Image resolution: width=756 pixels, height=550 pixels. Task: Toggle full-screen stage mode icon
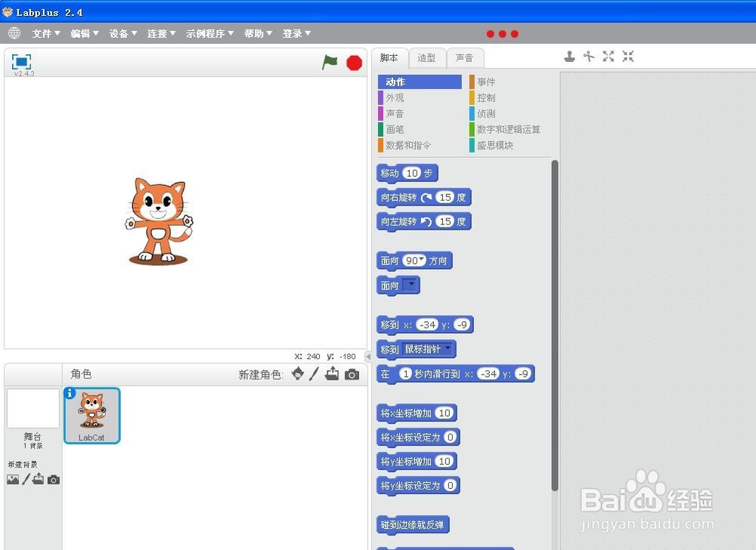(21, 62)
